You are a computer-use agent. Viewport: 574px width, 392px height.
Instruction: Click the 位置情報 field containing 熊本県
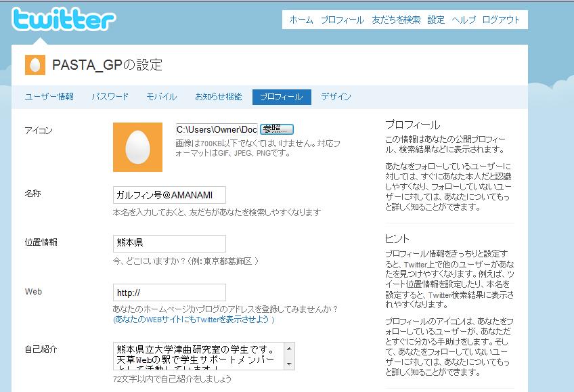[169, 244]
